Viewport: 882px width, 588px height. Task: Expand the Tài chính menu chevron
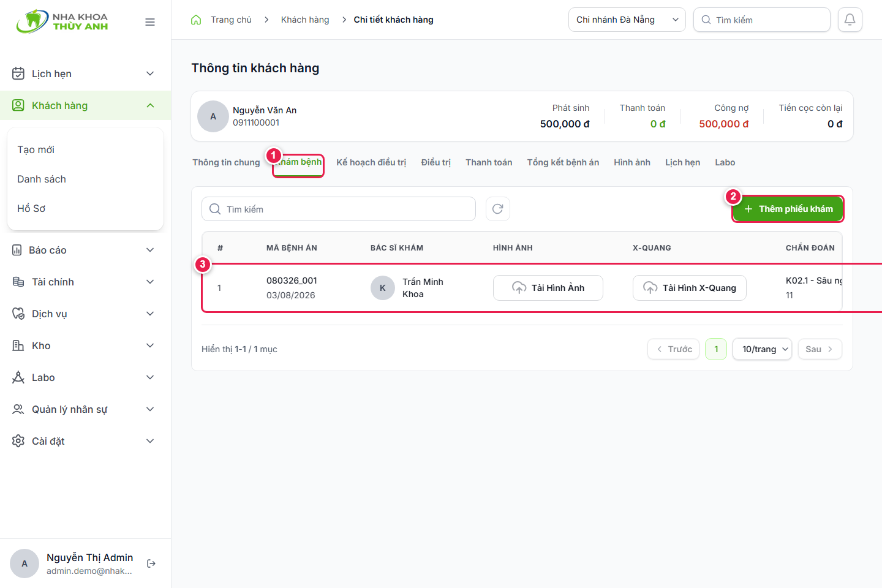(x=150, y=282)
